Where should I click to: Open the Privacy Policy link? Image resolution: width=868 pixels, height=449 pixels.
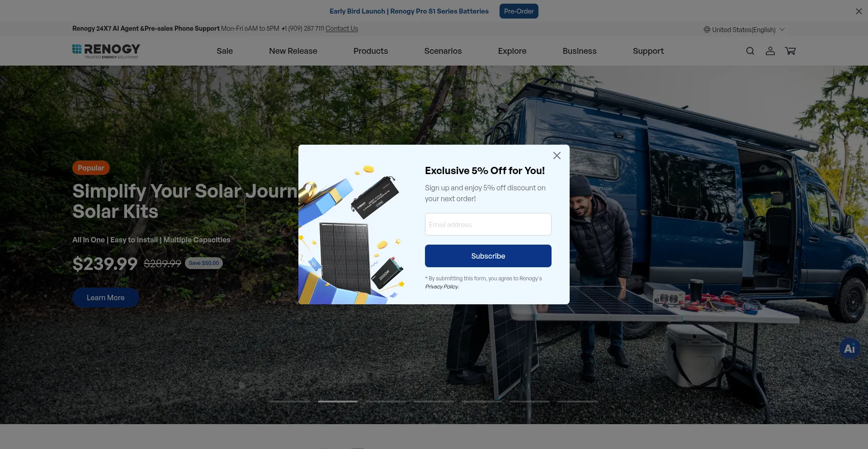[x=442, y=287]
